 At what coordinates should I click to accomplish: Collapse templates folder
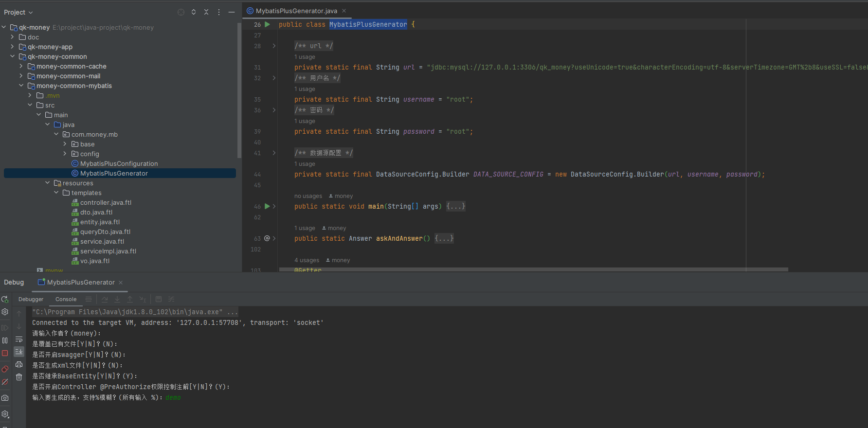[x=56, y=193]
